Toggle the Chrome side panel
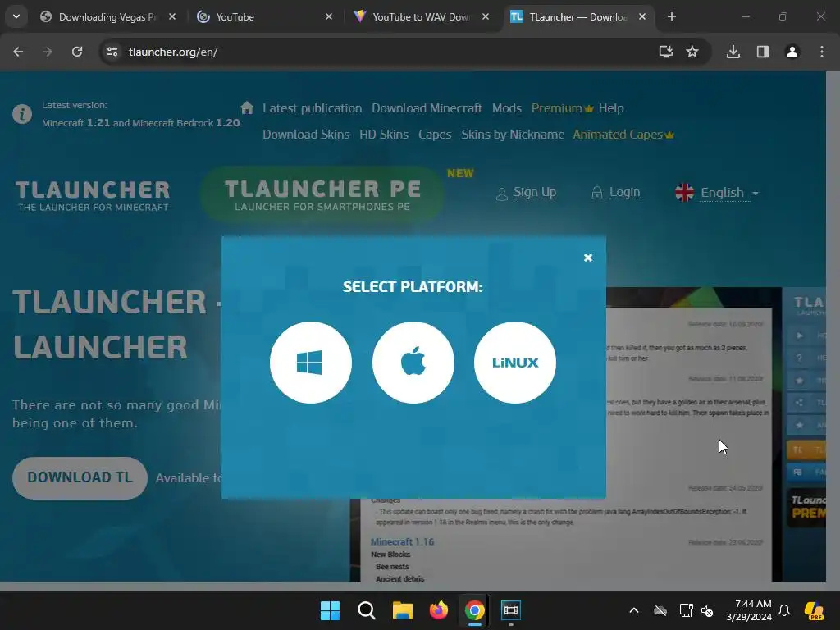 tap(762, 52)
